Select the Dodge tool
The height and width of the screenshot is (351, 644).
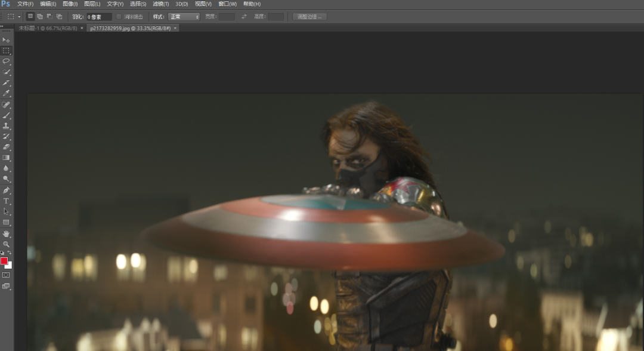[6, 179]
